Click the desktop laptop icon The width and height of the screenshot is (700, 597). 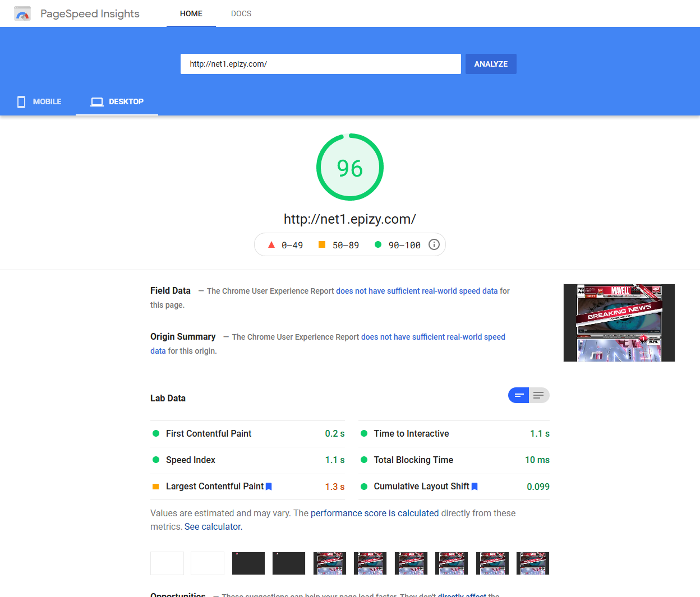pos(97,101)
